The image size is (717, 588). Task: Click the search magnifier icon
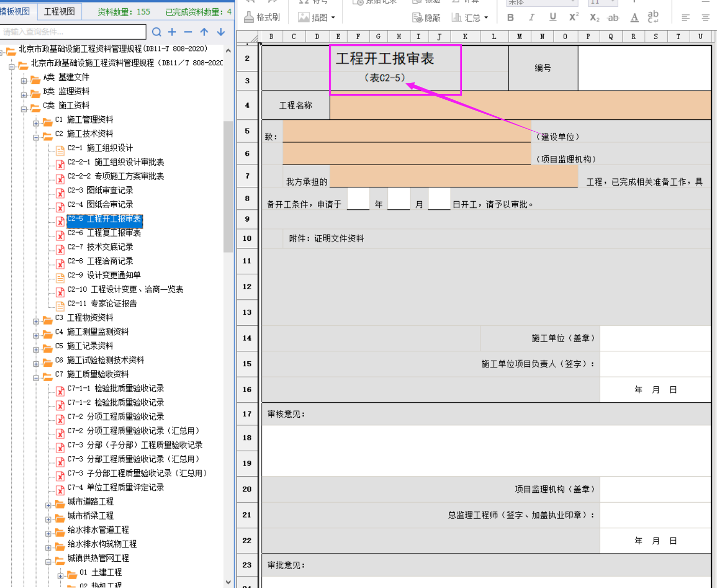[x=156, y=32]
